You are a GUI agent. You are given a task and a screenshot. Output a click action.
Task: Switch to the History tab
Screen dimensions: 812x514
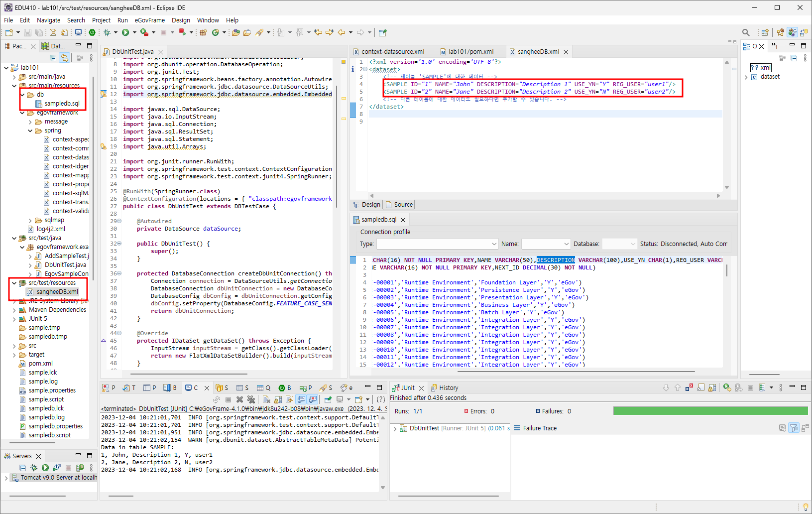coord(444,387)
